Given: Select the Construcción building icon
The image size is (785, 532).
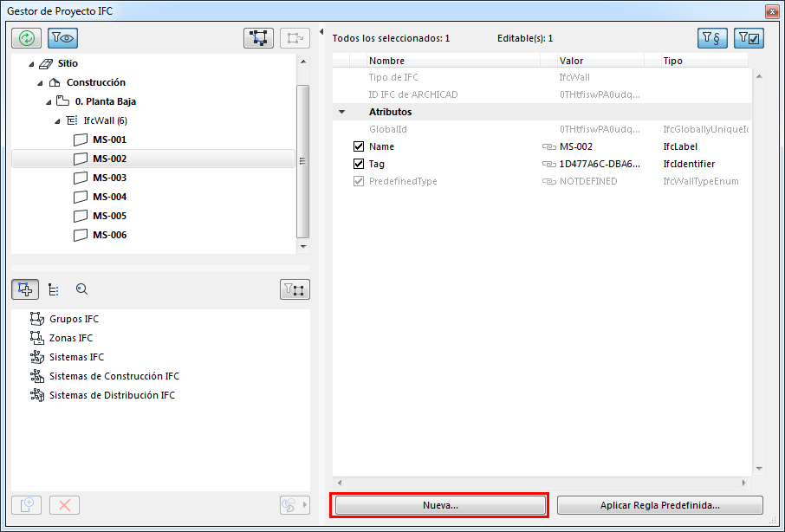Looking at the screenshot, I should [55, 82].
